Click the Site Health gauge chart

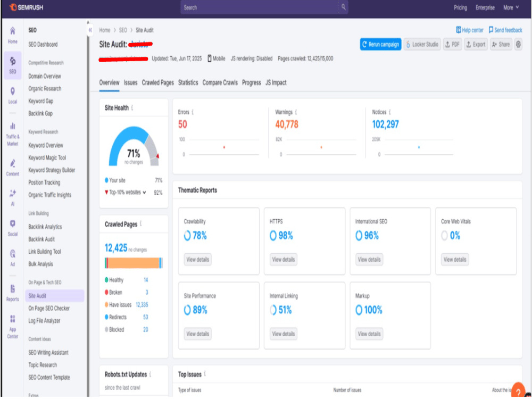134,146
